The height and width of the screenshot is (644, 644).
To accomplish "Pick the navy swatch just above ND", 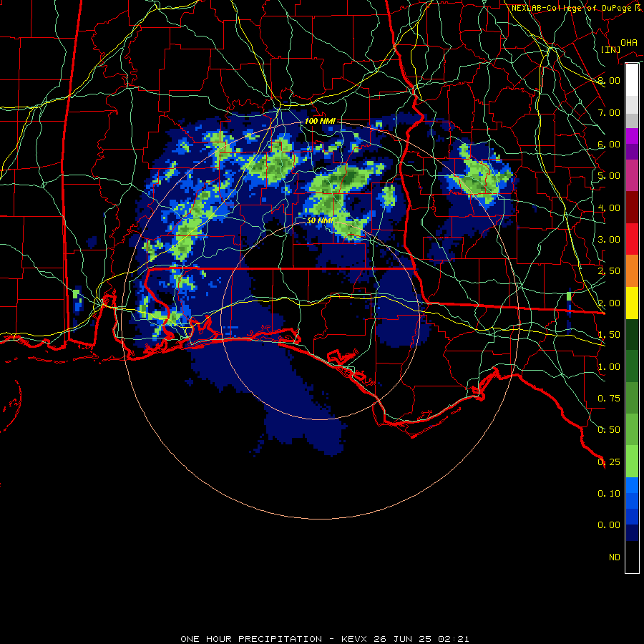I will coord(632,533).
